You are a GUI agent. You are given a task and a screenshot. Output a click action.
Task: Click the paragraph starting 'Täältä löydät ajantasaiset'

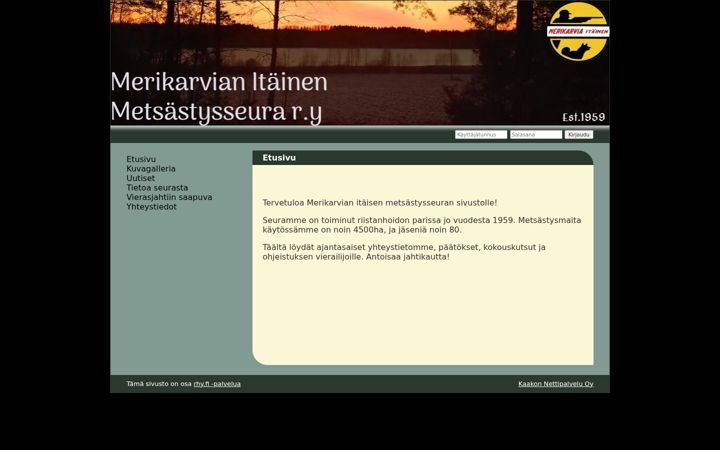tap(404, 252)
